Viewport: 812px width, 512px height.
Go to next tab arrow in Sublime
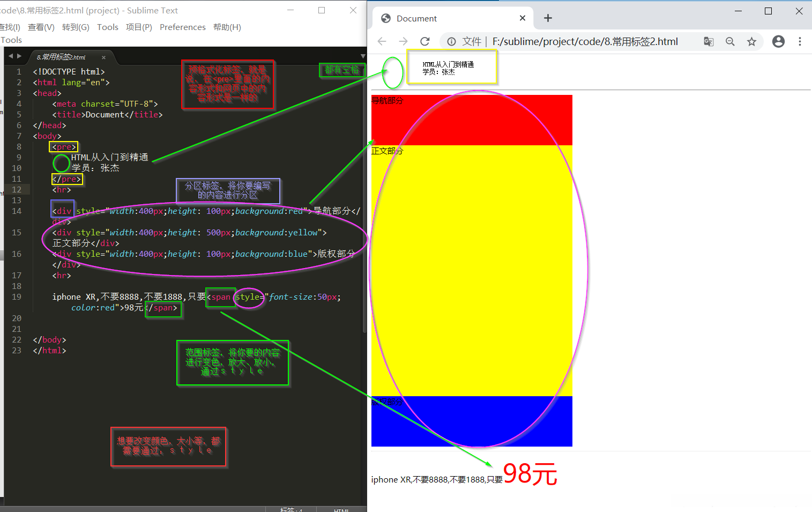(x=19, y=56)
